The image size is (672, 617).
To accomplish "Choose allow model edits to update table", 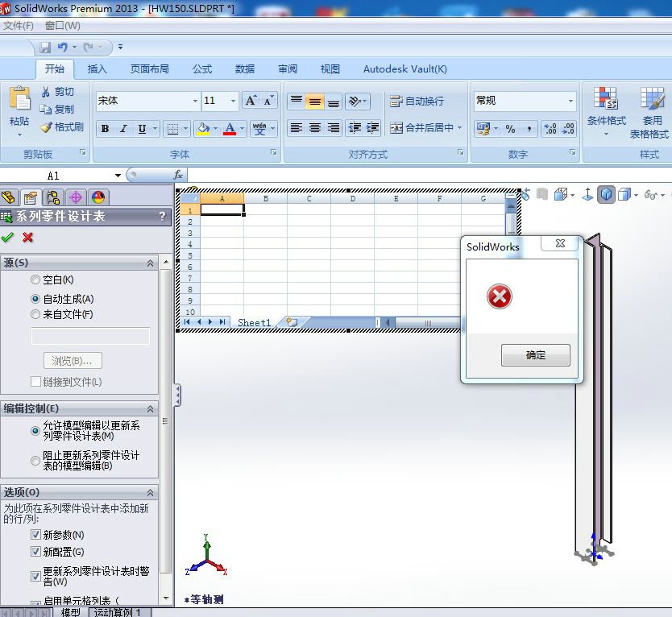I will [x=35, y=431].
